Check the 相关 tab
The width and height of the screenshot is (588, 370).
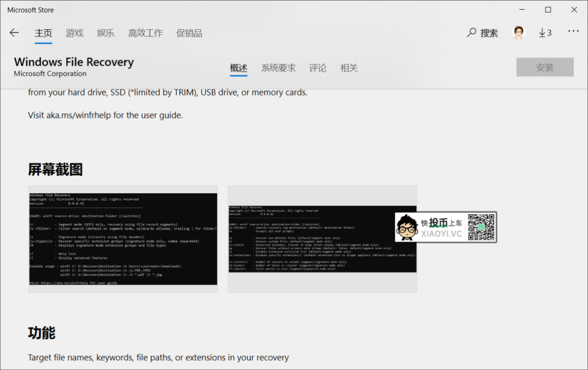(x=349, y=67)
